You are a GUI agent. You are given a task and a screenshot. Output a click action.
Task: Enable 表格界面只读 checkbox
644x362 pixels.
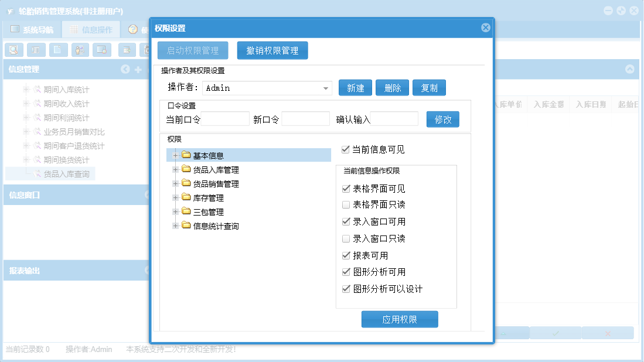[x=346, y=204]
